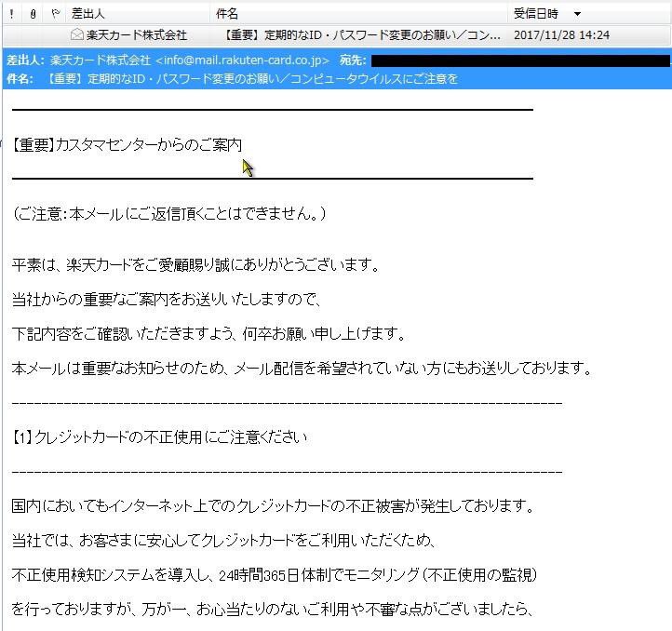Viewport: 672px width, 631px height.
Task: Sort by priority exclamation column header
Action: (11, 14)
